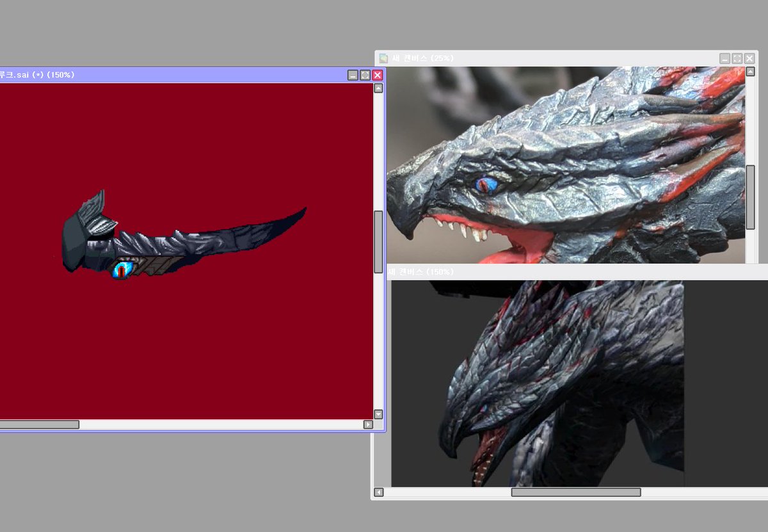
Task: Click vertical scrollbar thumb in 새 캔버스 (25%) window
Action: pos(751,197)
